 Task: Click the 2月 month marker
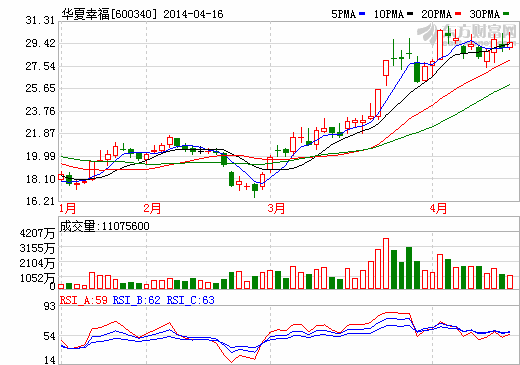pos(152,209)
